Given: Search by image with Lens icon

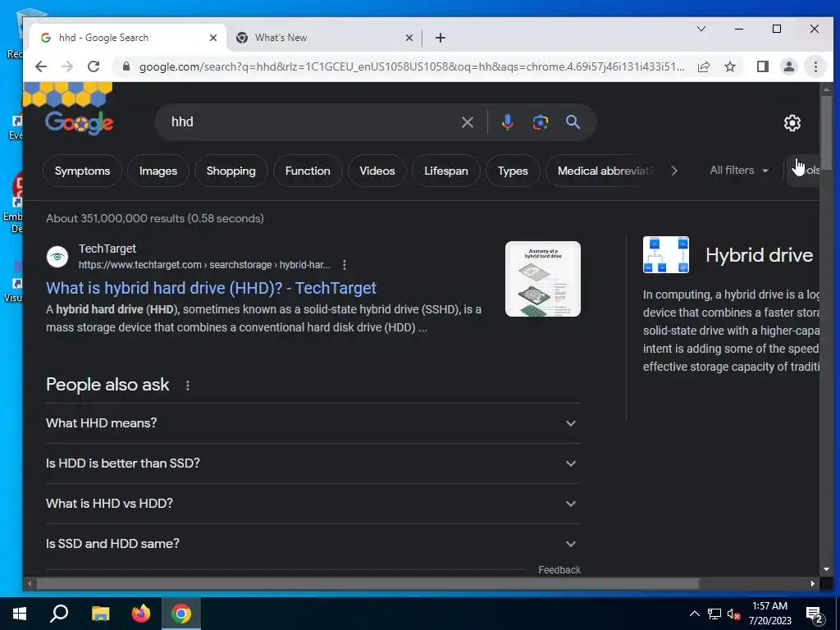Looking at the screenshot, I should [540, 122].
